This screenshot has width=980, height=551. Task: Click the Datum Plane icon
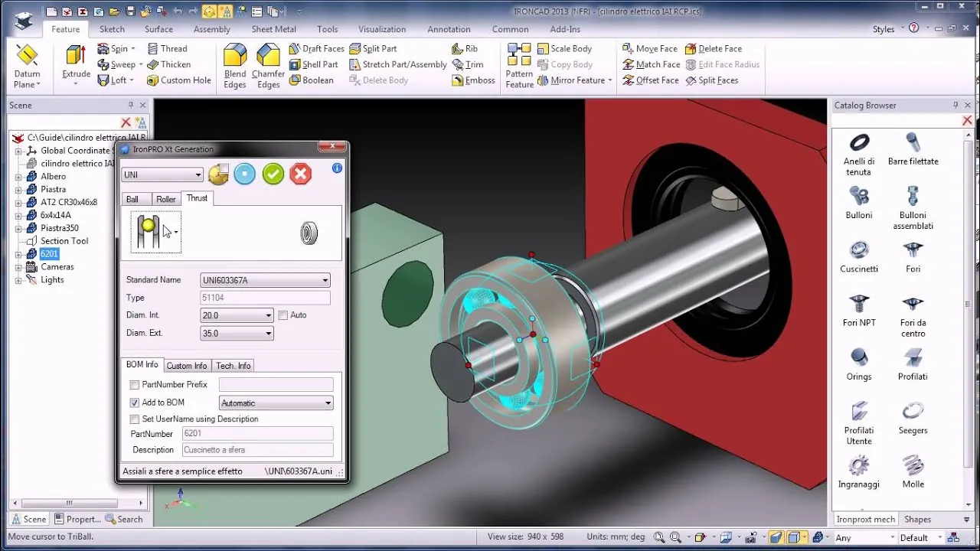pos(27,57)
